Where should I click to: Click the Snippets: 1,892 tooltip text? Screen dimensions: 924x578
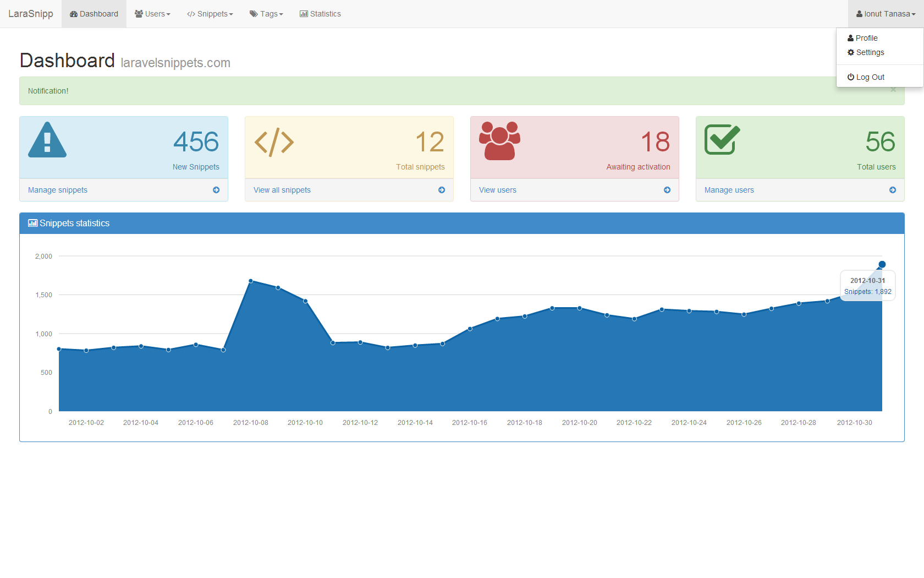(868, 292)
